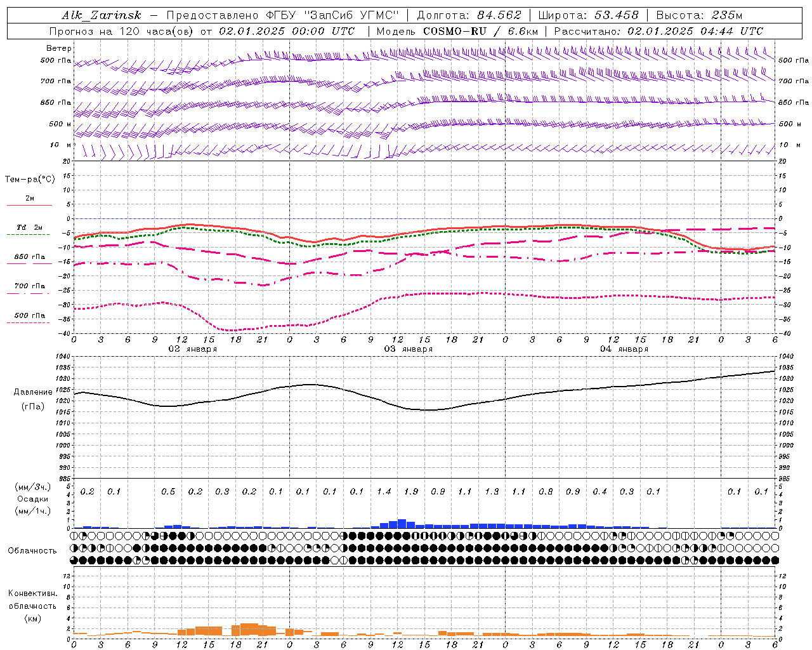Viewport: 812px width, 650px height.
Task: Click the Облачность cloudiness label
Action: coord(32,551)
